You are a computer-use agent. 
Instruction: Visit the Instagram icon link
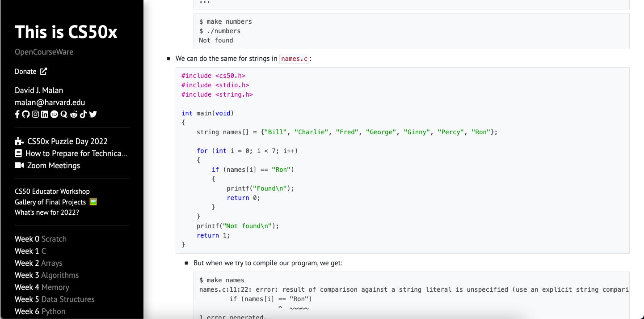[35, 114]
